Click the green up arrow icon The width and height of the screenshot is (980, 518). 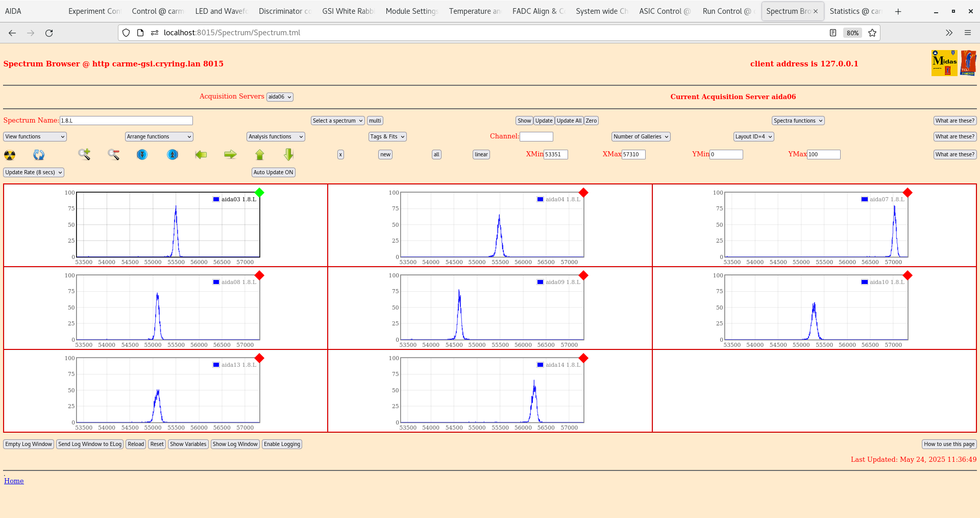(260, 154)
